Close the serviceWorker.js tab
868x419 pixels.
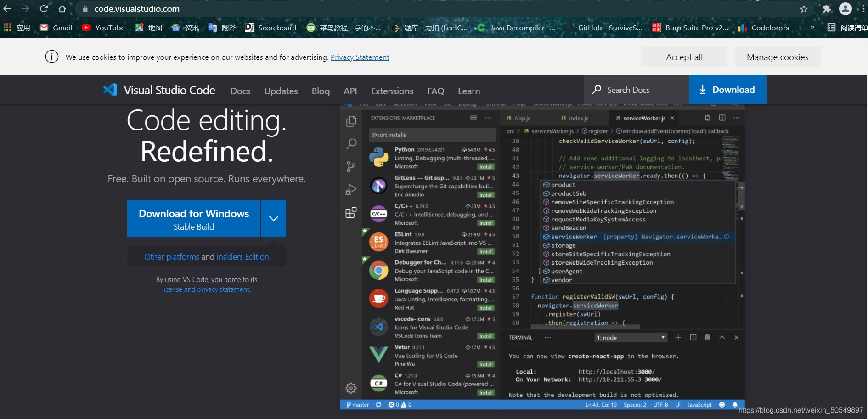672,118
